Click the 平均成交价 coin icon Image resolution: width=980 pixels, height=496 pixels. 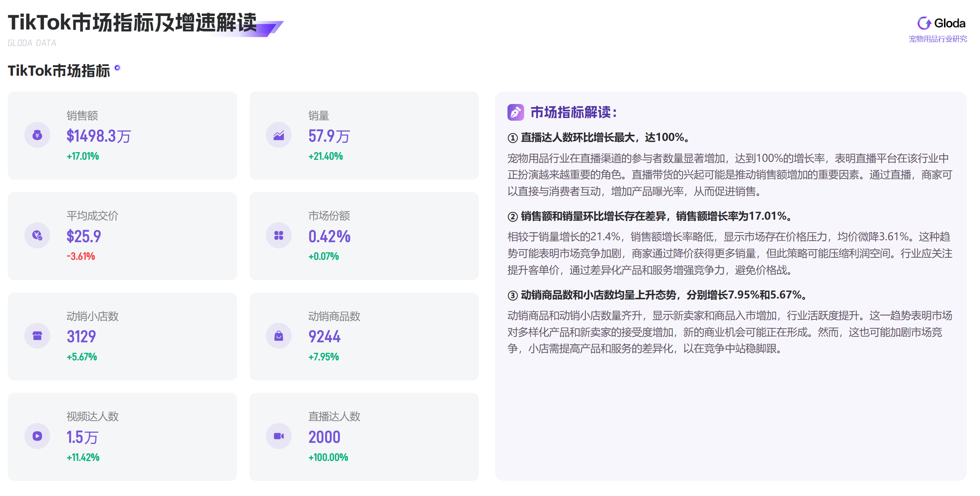point(37,235)
